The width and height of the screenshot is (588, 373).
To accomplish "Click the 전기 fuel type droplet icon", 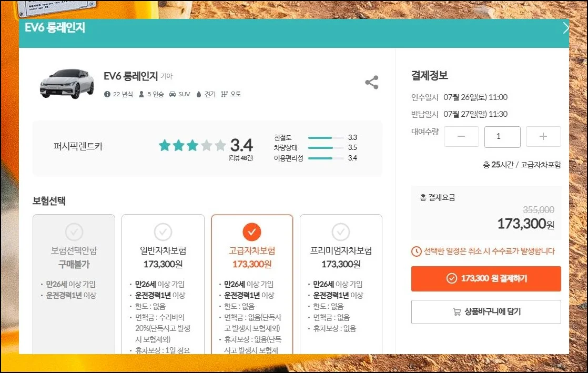I will (x=199, y=94).
